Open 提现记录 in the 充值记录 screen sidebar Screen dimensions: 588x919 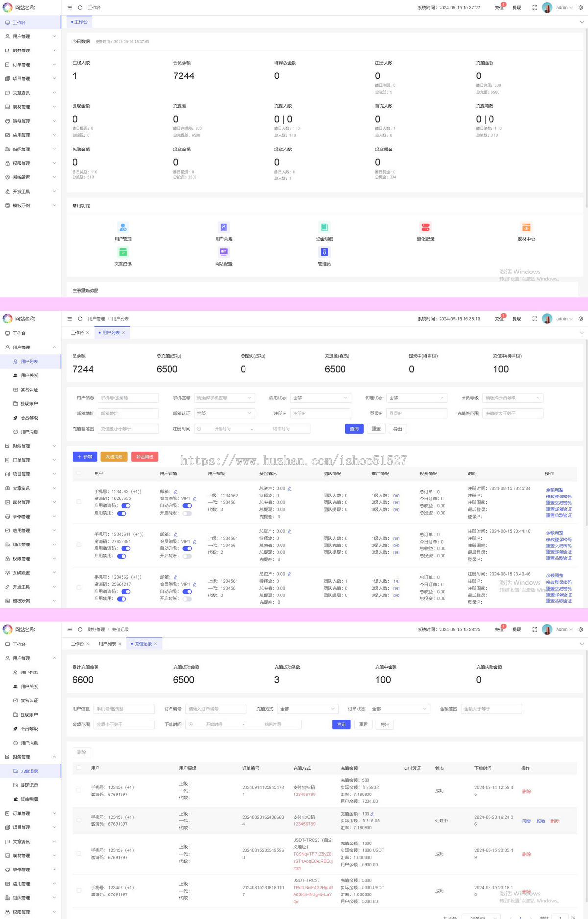point(30,785)
